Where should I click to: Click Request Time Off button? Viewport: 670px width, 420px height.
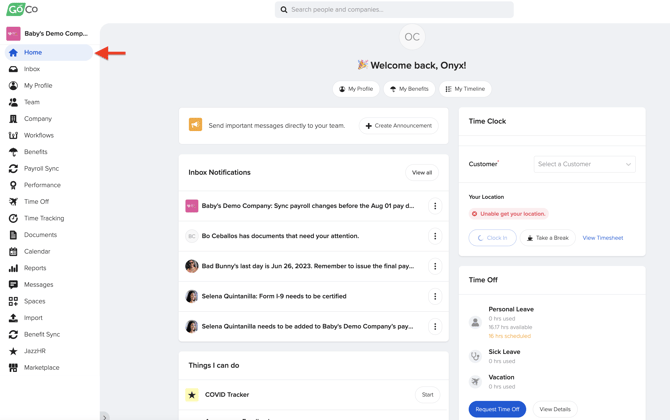pyautogui.click(x=497, y=409)
